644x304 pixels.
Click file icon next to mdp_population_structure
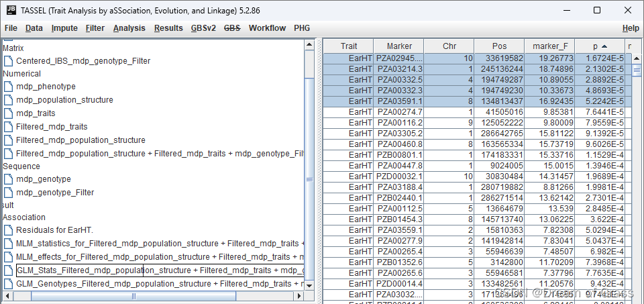point(8,100)
